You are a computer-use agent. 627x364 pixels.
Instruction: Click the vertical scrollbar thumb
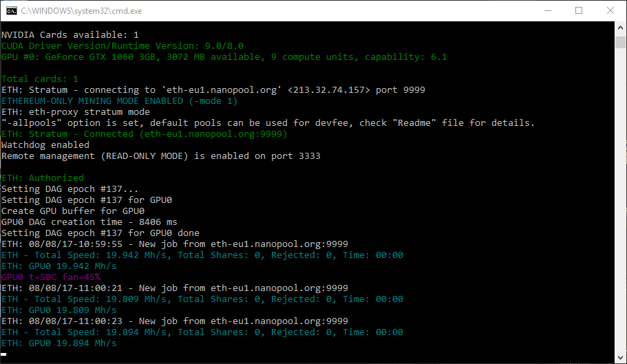click(620, 42)
